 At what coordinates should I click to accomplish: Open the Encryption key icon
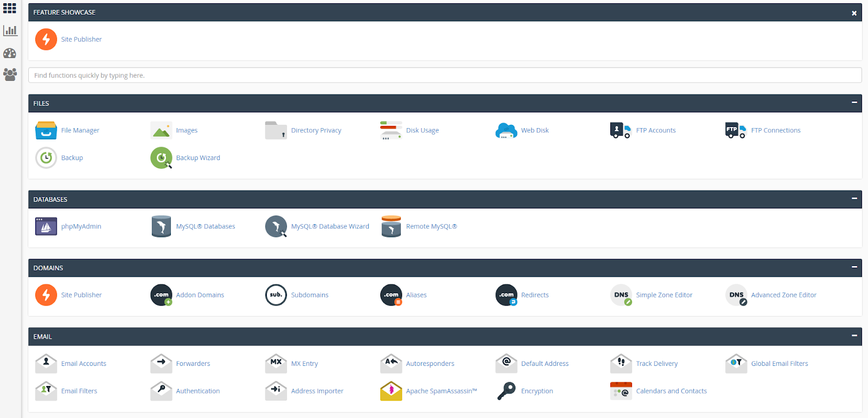pos(506,391)
